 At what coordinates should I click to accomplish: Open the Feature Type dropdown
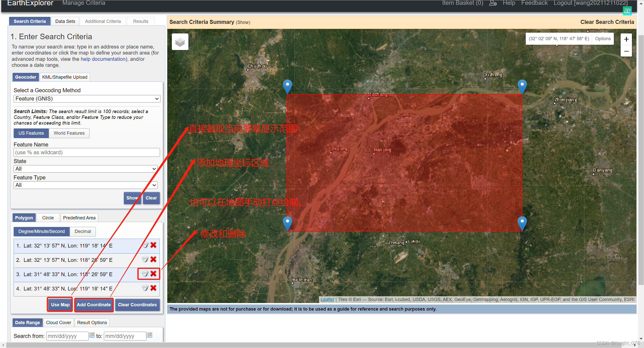86,185
